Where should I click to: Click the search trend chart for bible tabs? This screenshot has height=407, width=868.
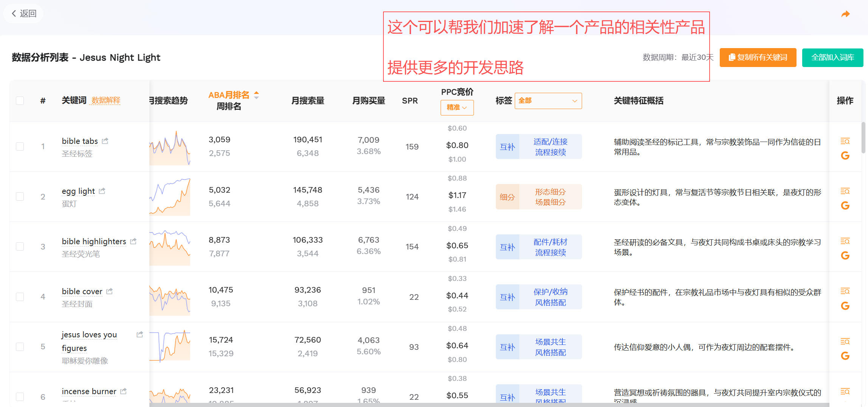[170, 148]
